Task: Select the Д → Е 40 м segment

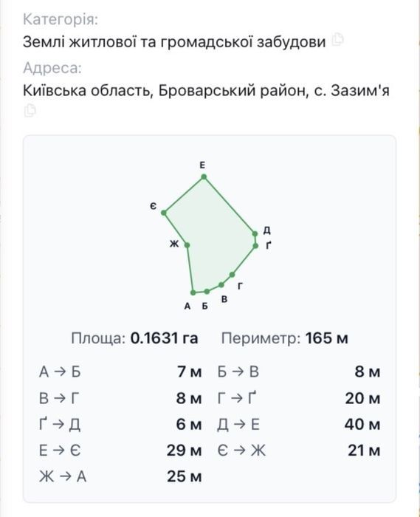Action: pyautogui.click(x=299, y=425)
